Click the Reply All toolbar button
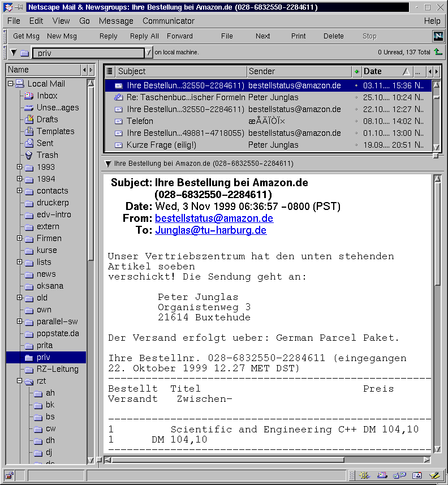 pos(144,36)
